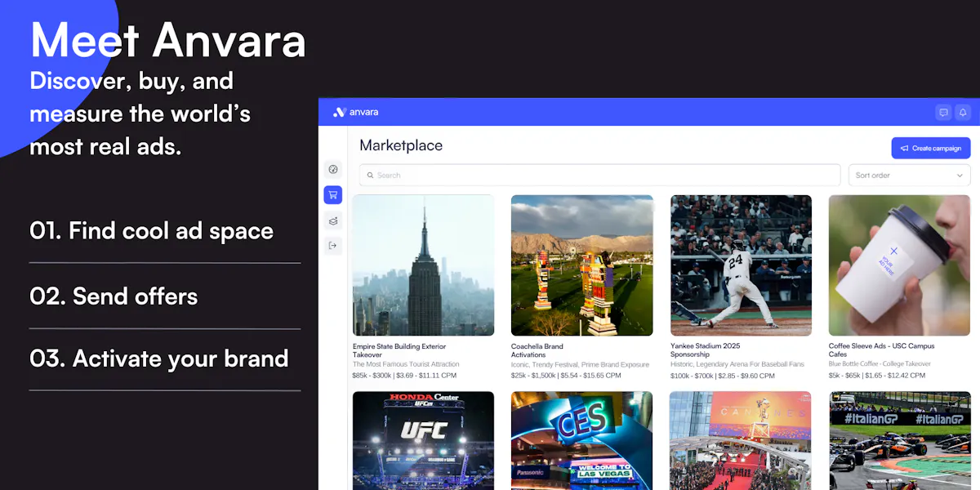This screenshot has width=980, height=490.
Task: Open the Empire State Building photo
Action: 423,265
